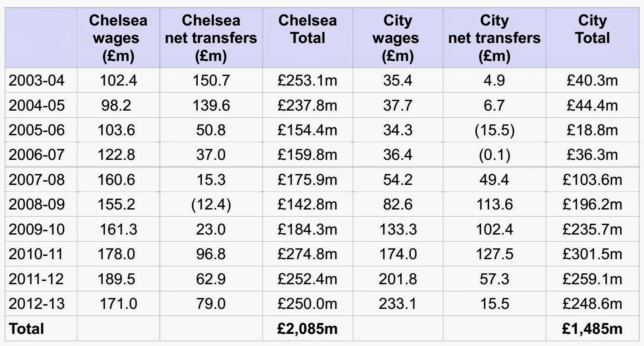
Task: Select Chelsea net transfers (12.4) cell
Action: pyautogui.click(x=211, y=205)
